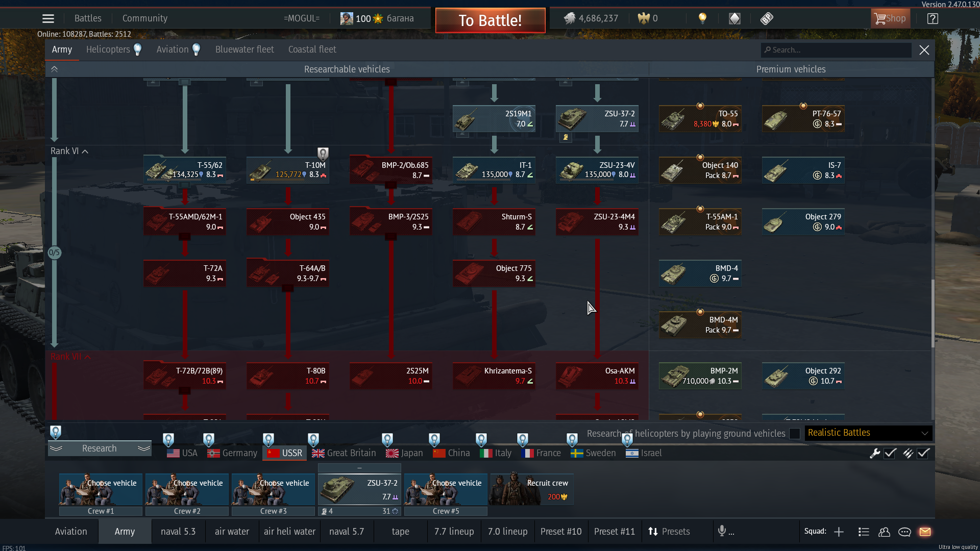Collapse the researchable vehicles header chevron

click(54, 69)
